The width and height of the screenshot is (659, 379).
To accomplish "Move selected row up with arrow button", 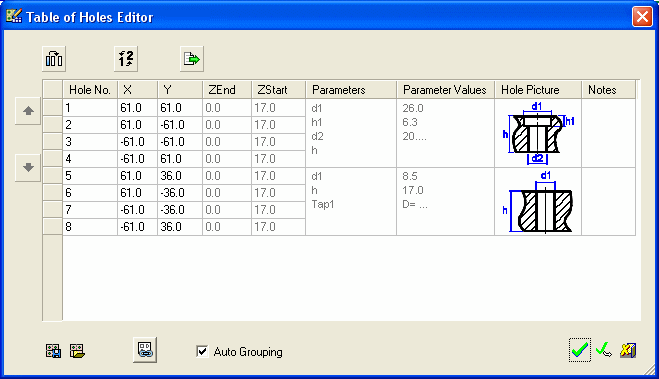I will pos(28,111).
